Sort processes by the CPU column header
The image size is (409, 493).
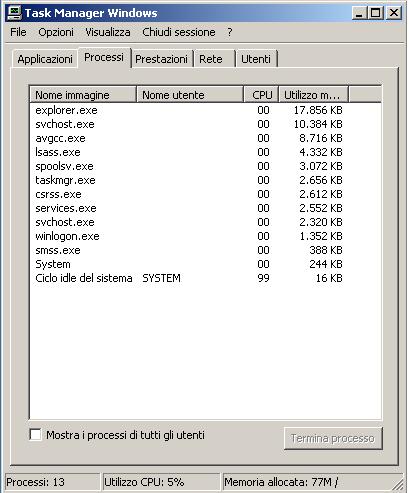tap(262, 95)
